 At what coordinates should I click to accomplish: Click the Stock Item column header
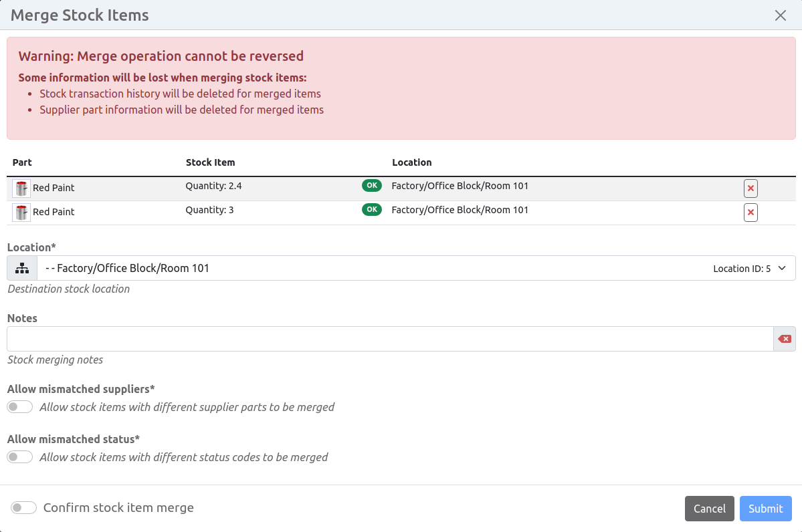210,162
